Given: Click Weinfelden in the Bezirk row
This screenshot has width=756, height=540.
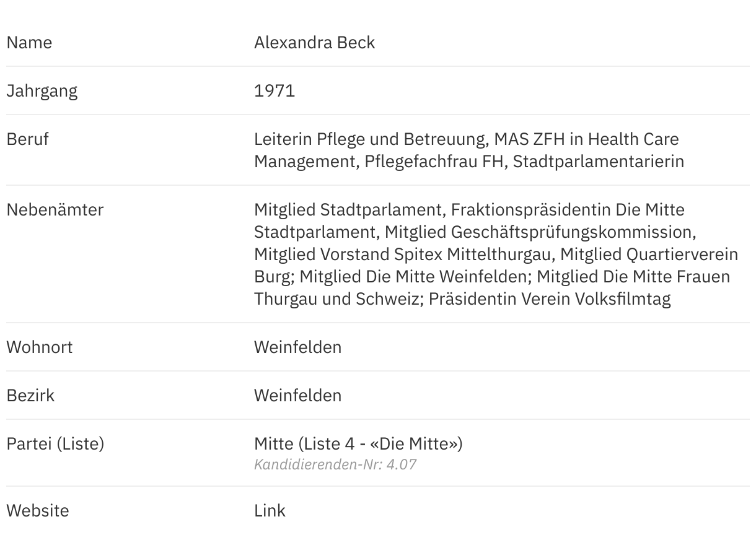Looking at the screenshot, I should (297, 396).
